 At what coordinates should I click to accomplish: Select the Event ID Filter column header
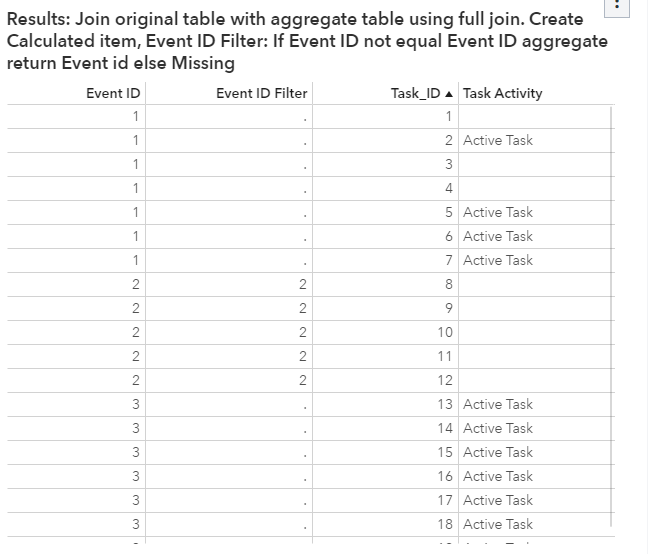(261, 93)
